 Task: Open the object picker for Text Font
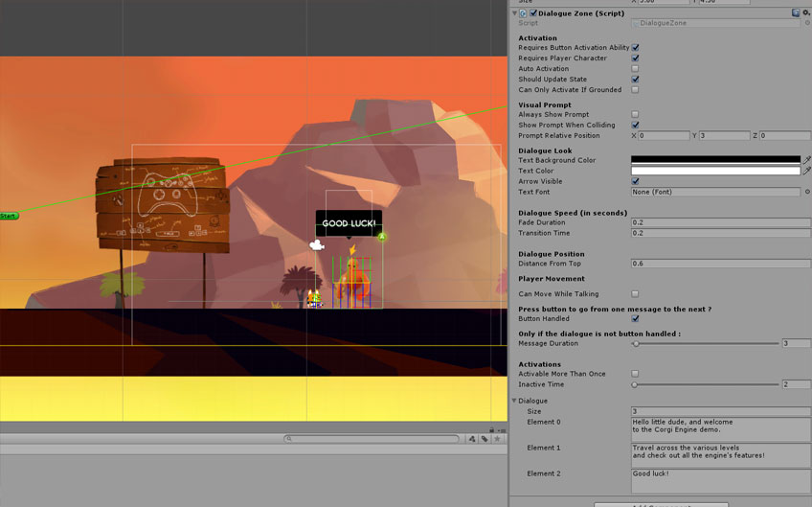807,192
